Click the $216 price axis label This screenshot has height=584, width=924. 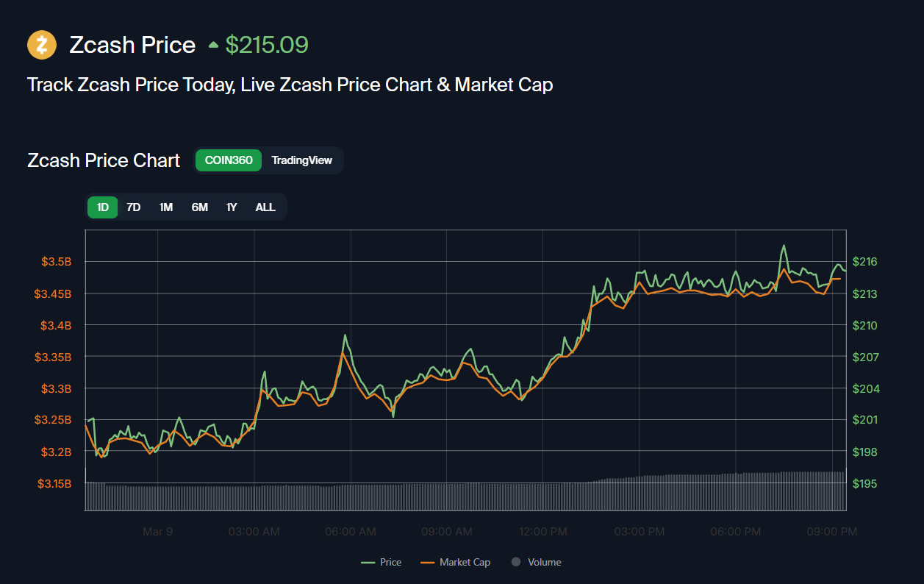(864, 262)
